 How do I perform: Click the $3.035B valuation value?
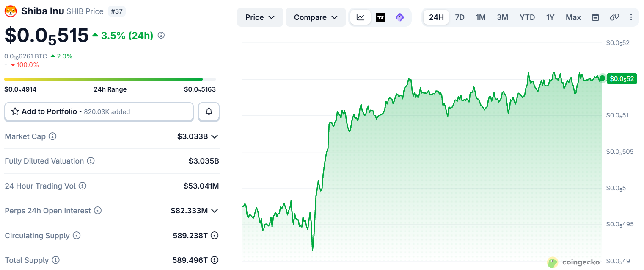(x=204, y=161)
